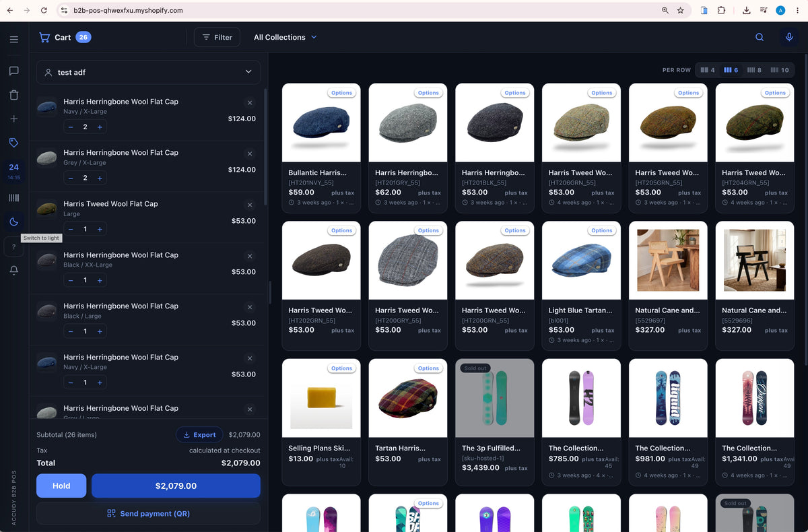The height and width of the screenshot is (532, 808).
Task: Click the barcode scanner icon
Action: coord(13,198)
